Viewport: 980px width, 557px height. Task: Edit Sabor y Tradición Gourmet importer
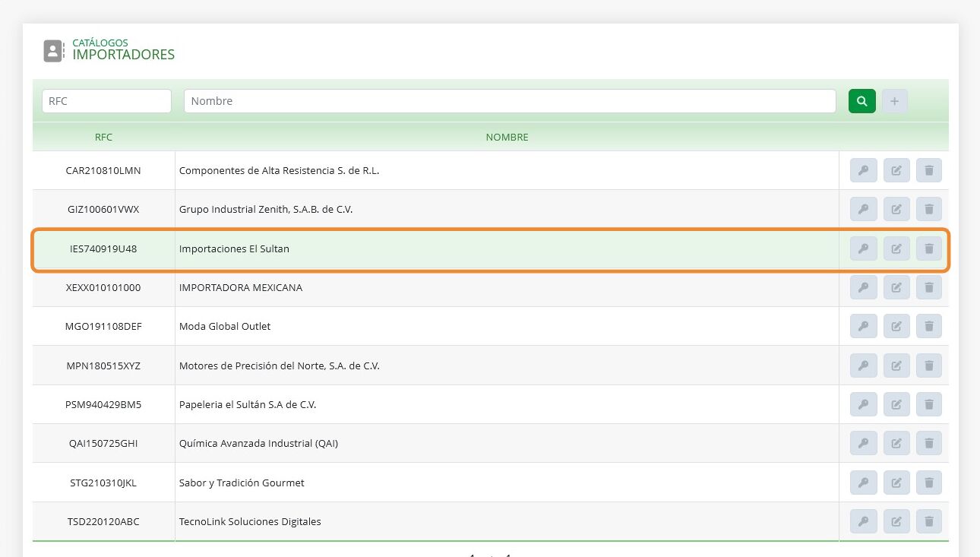tap(896, 483)
